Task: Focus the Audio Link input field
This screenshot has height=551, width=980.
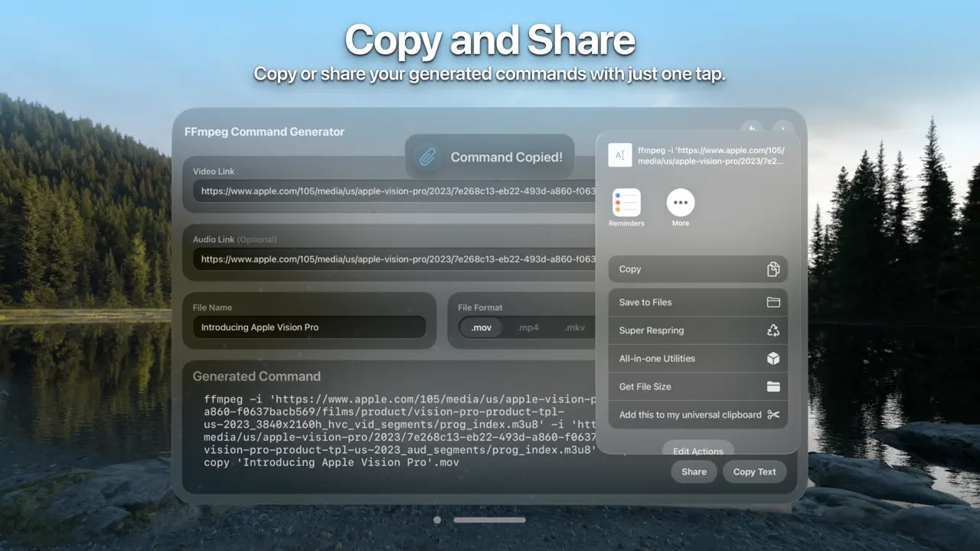Action: (x=394, y=259)
